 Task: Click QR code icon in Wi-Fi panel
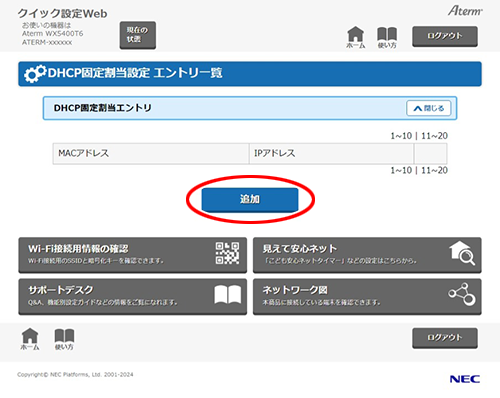[227, 253]
